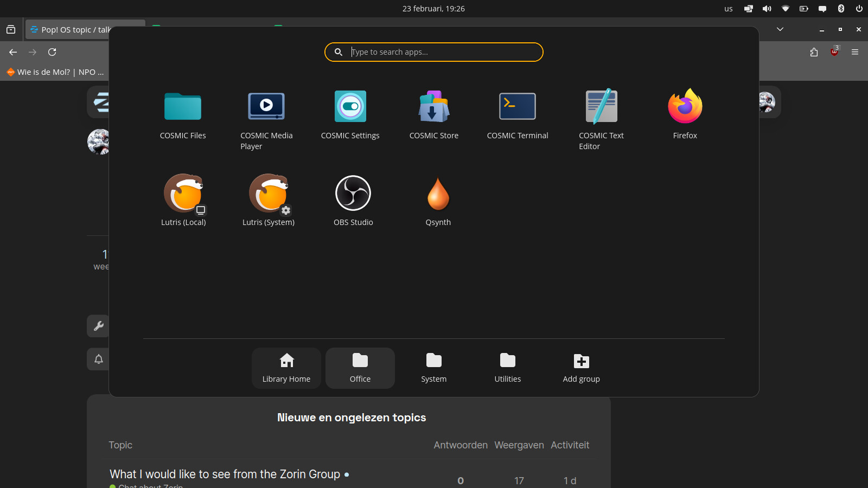
Task: Open the display tiling applet
Action: pyautogui.click(x=748, y=9)
